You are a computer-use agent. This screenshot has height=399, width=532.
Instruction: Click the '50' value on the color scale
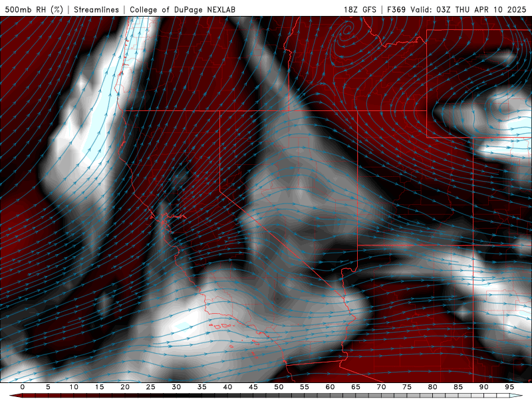(279, 387)
